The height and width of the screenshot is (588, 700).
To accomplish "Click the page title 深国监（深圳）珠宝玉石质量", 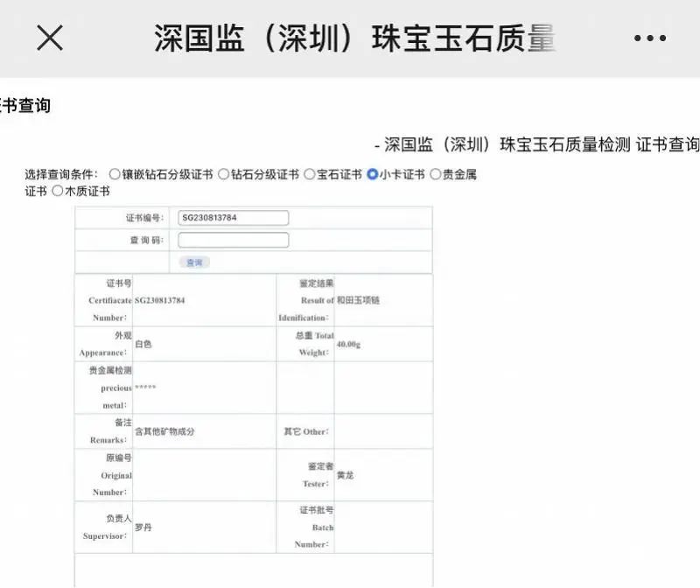I will click(x=354, y=38).
